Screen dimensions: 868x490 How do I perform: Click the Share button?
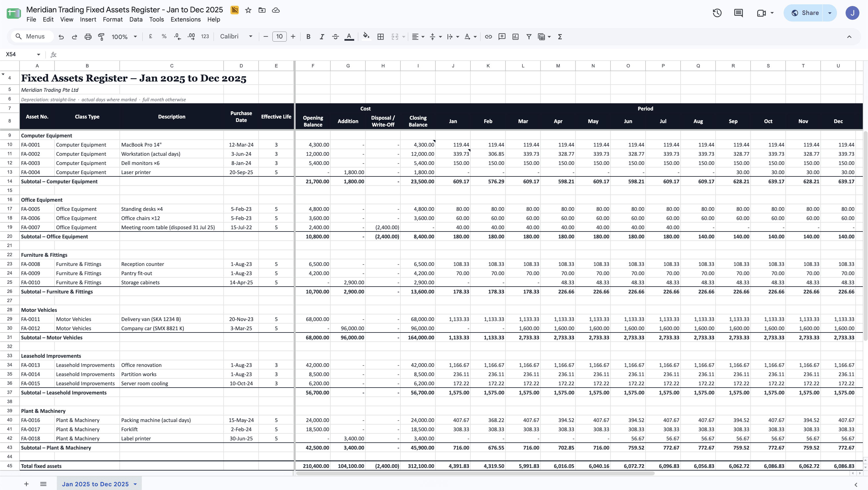[x=804, y=13]
